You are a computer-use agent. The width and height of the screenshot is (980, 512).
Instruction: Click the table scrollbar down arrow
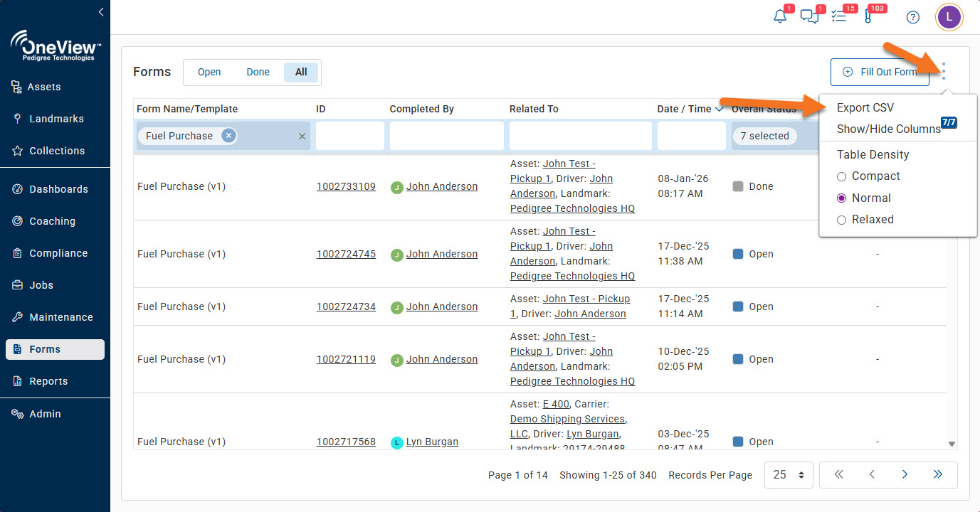coord(952,444)
